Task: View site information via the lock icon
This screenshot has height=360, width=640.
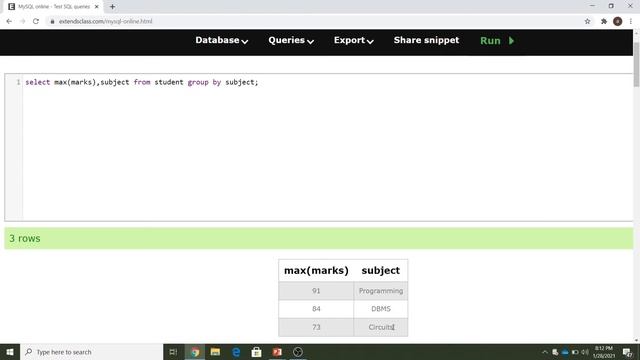Action: coord(52,21)
